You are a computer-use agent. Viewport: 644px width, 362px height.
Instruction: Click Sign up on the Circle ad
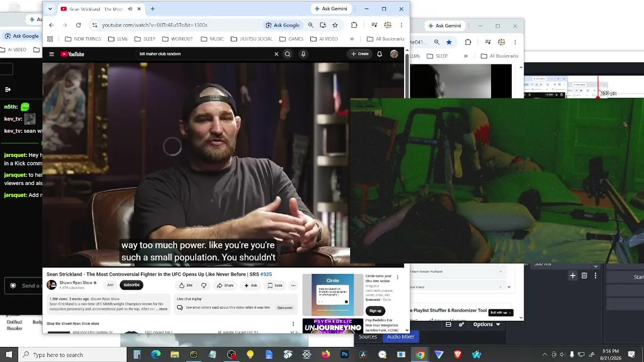click(375, 311)
